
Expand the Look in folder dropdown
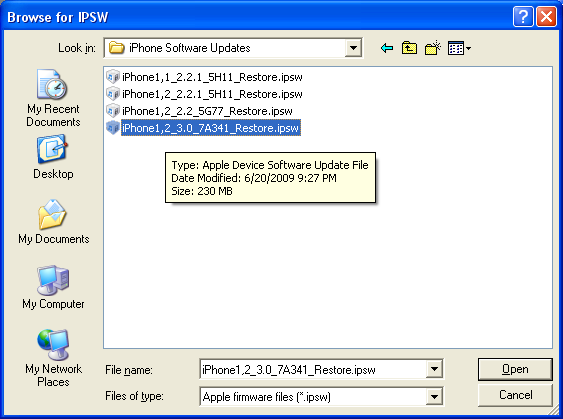[353, 48]
